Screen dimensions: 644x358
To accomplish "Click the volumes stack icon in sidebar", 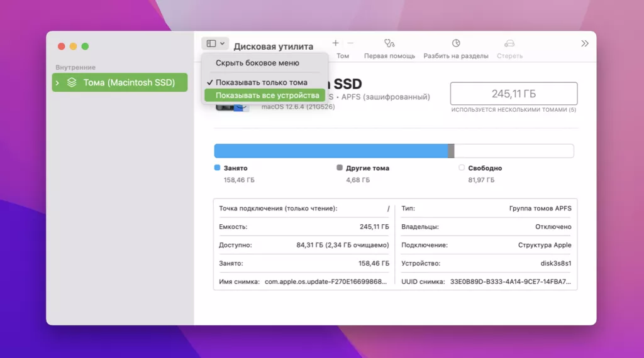I will point(72,82).
